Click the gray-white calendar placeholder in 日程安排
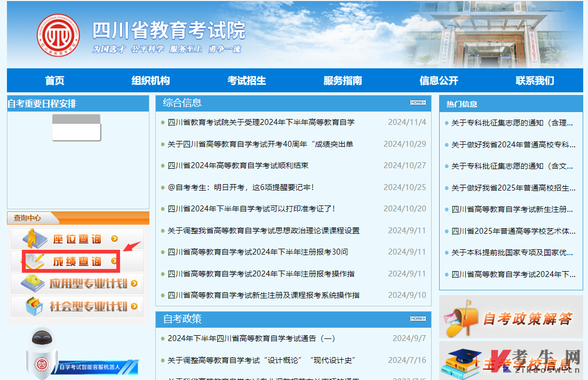Viewport: 588px width, 380px height. (76, 128)
